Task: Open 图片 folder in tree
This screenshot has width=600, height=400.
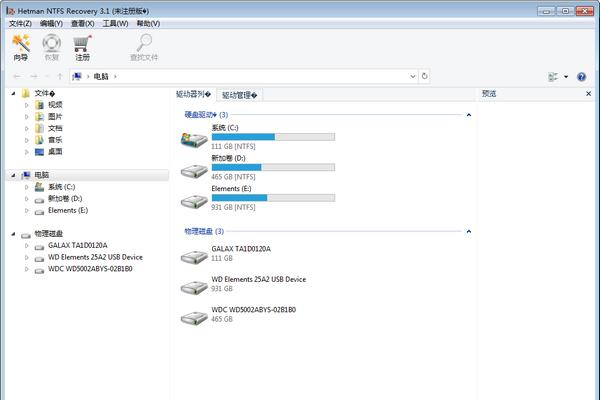Action: coord(55,116)
